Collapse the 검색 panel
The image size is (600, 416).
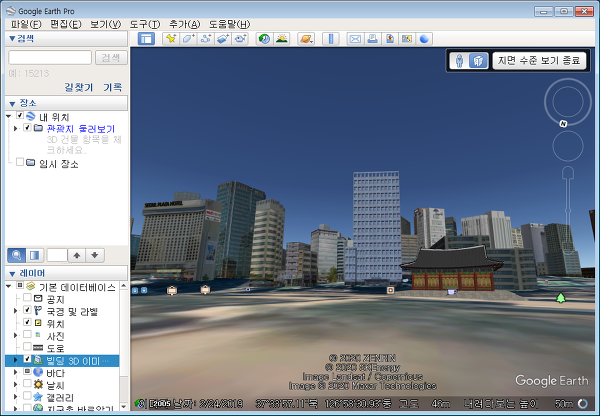tap(12, 39)
